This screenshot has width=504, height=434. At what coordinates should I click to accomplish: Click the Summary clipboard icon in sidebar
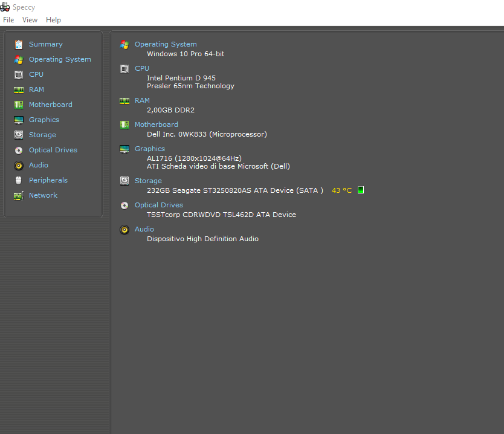pyautogui.click(x=19, y=44)
